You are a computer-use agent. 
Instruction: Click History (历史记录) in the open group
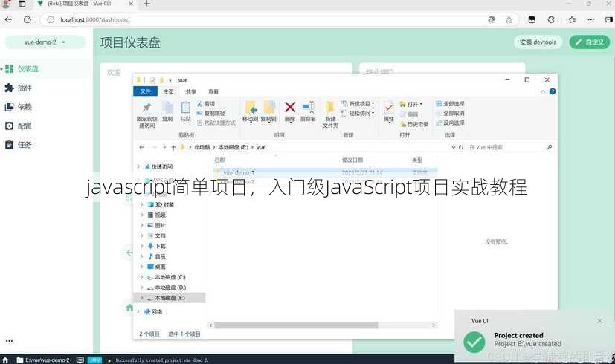(414, 124)
